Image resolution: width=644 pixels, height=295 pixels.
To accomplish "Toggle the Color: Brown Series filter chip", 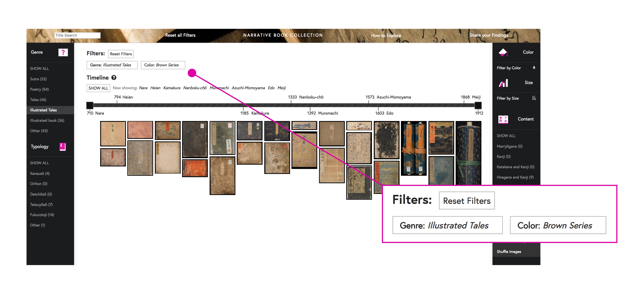I will coord(163,65).
